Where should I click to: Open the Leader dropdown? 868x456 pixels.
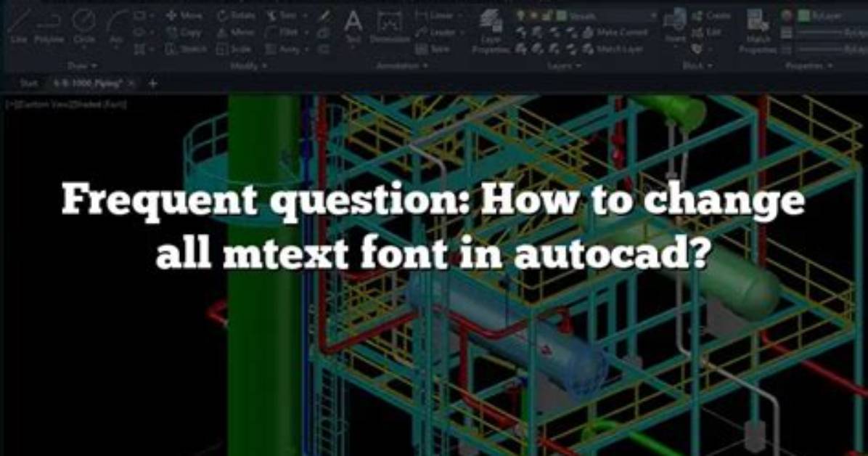[x=462, y=33]
